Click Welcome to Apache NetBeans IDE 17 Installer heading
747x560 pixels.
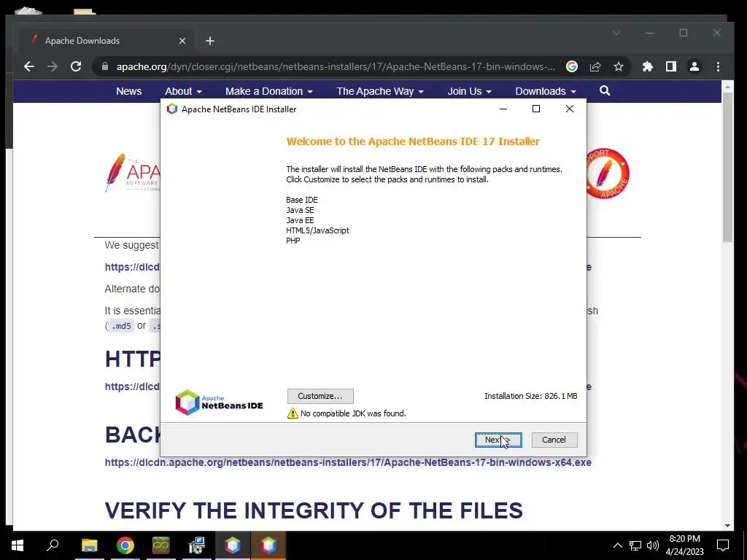coord(413,141)
